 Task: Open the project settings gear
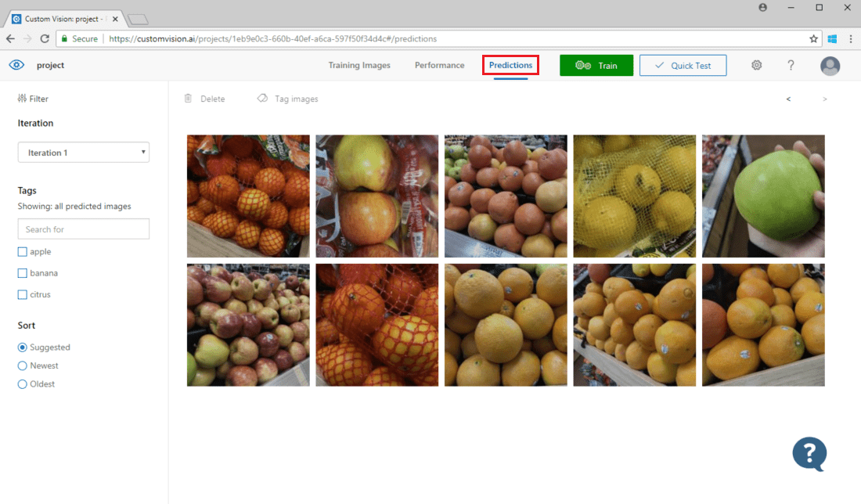[x=756, y=65]
